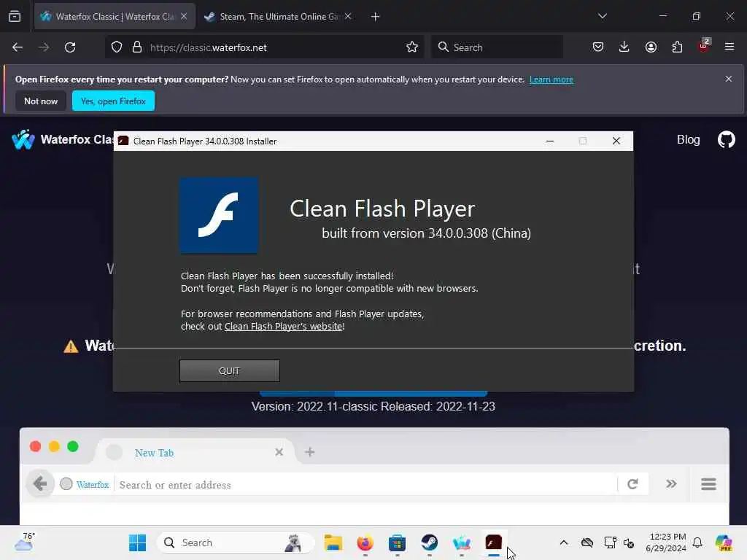Click OneDrive cloud tray icon

[x=587, y=542]
